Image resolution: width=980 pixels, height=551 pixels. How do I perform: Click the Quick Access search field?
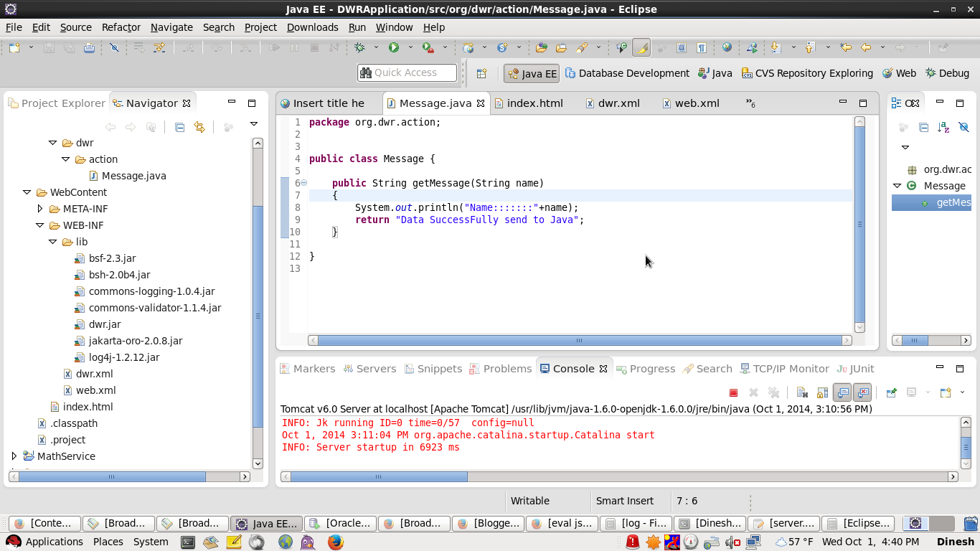pos(407,72)
